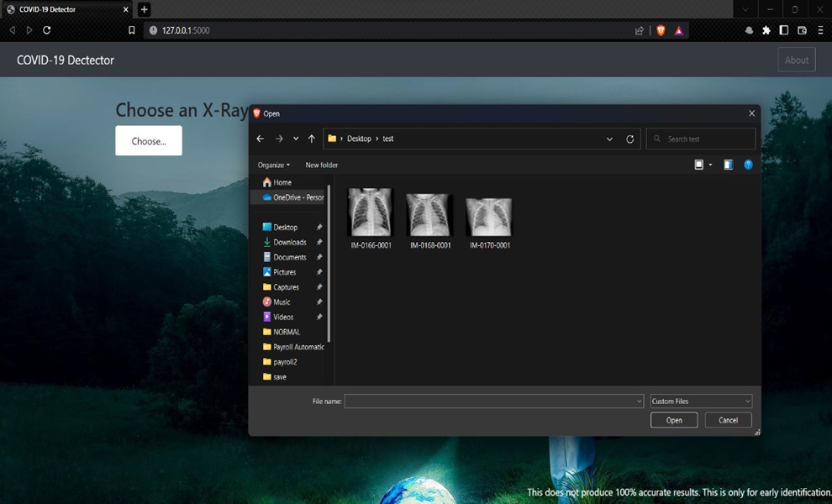The width and height of the screenshot is (832, 504).
Task: Close the COVID-19 Detector tab
Action: click(x=126, y=9)
